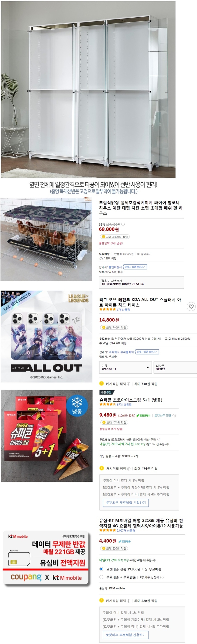Open the chicken coop cage product thumbnail

(46, 239)
